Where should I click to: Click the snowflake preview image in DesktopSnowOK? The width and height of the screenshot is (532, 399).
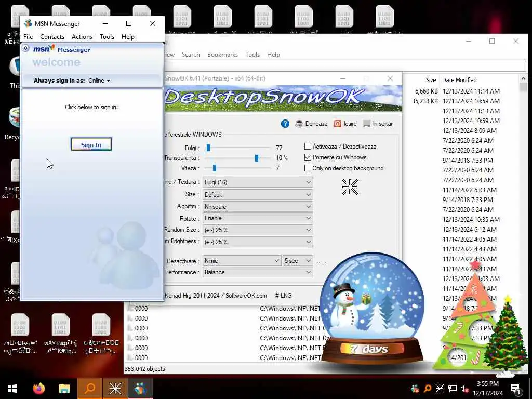(350, 187)
